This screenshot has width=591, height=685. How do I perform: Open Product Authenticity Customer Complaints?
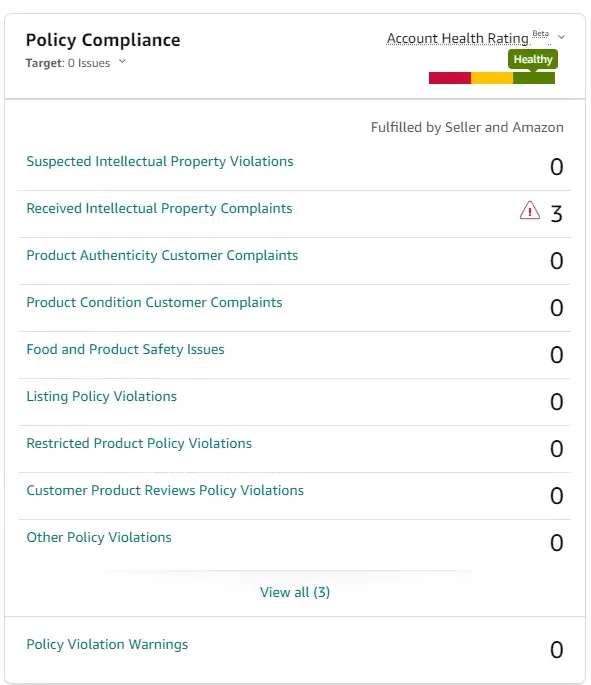point(162,256)
